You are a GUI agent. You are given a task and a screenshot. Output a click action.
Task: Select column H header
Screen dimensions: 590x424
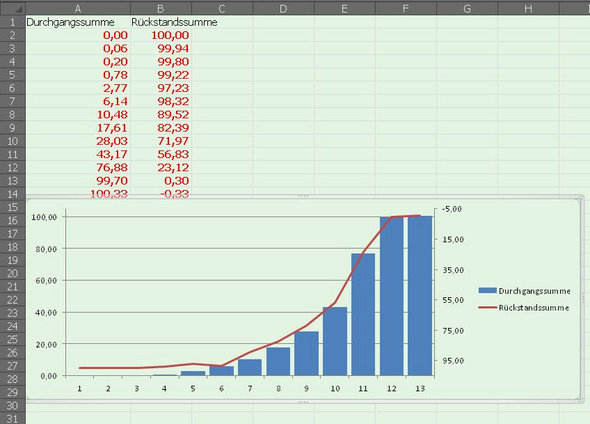pos(528,9)
